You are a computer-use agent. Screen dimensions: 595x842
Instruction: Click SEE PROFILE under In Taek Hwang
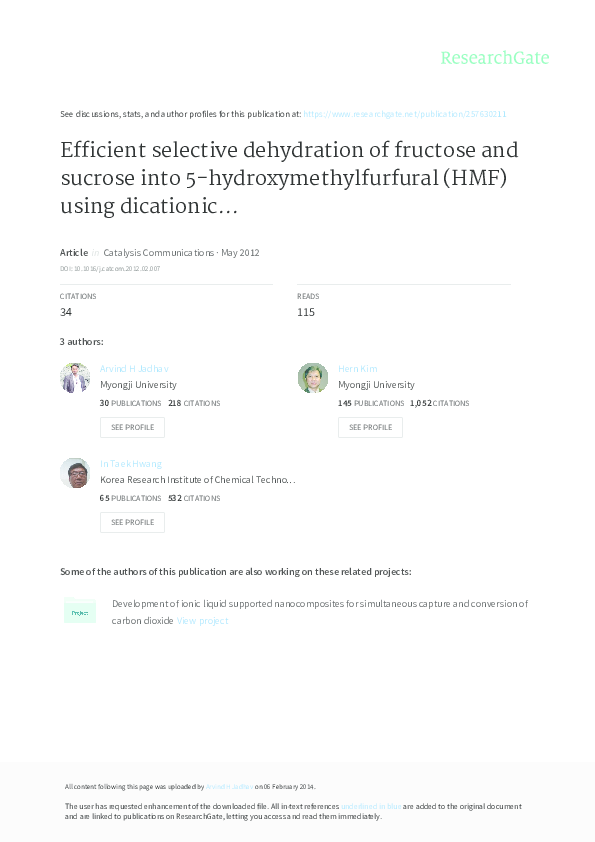point(132,522)
